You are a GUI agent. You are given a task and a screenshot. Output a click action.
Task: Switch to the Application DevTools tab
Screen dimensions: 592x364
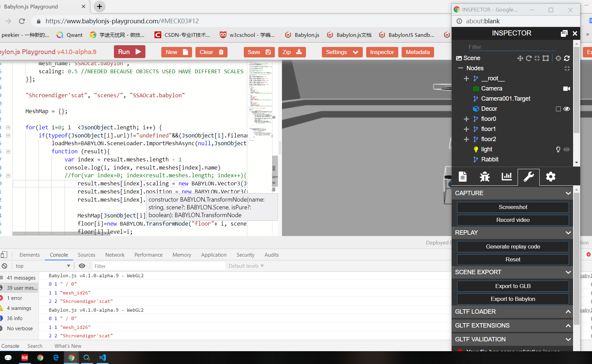(x=214, y=255)
